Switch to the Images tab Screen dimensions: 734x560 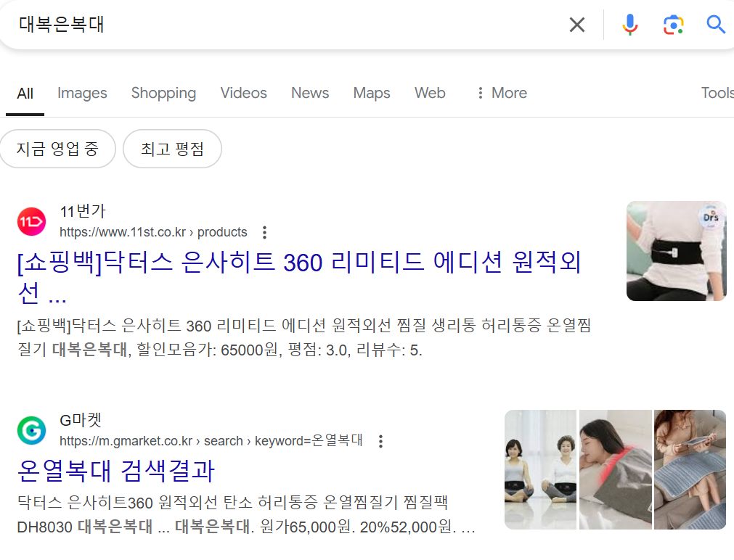(x=82, y=93)
